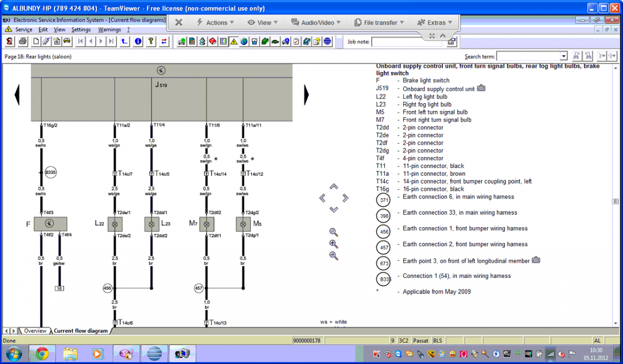Go to the previous page arrow
This screenshot has height=364, width=623.
point(91,41)
